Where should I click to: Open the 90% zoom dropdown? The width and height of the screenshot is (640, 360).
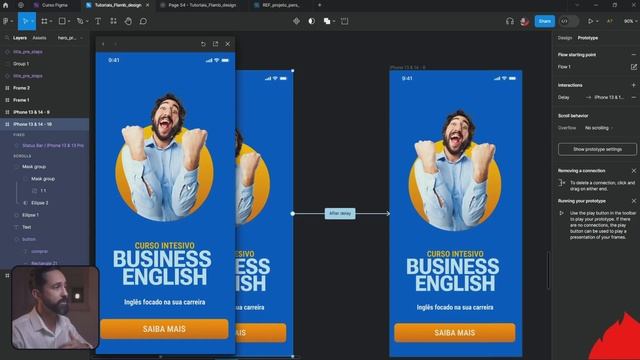coord(630,21)
